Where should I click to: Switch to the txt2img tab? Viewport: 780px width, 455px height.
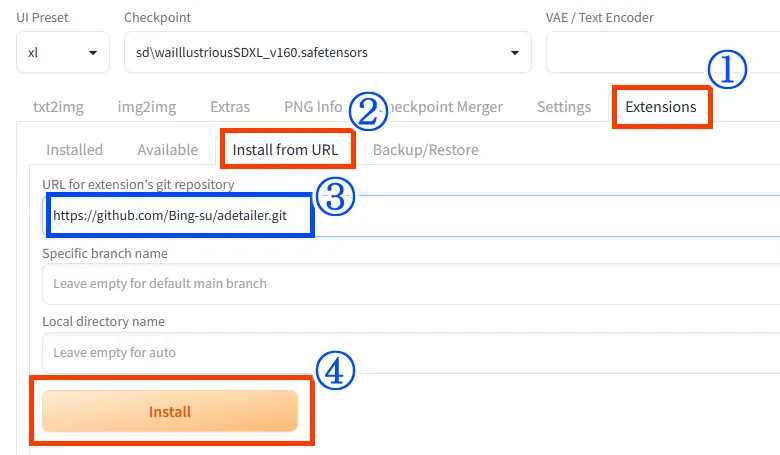58,107
